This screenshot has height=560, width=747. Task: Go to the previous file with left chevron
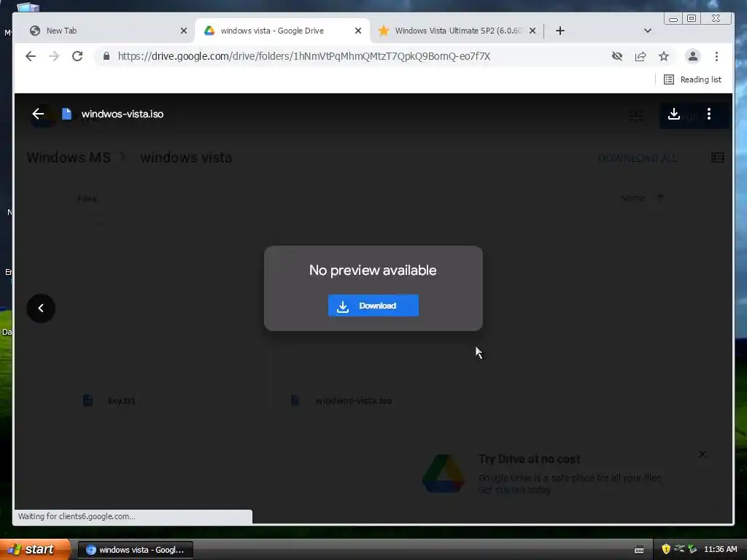[x=41, y=308]
